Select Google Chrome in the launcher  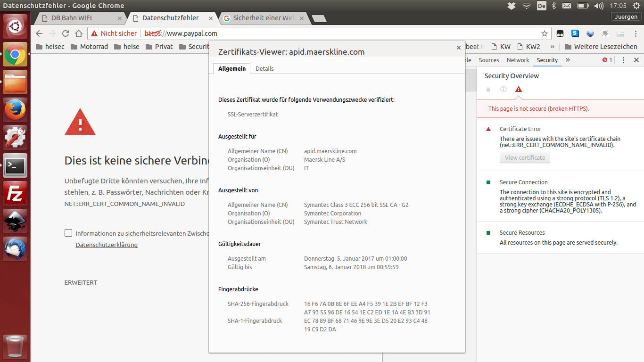coord(15,54)
